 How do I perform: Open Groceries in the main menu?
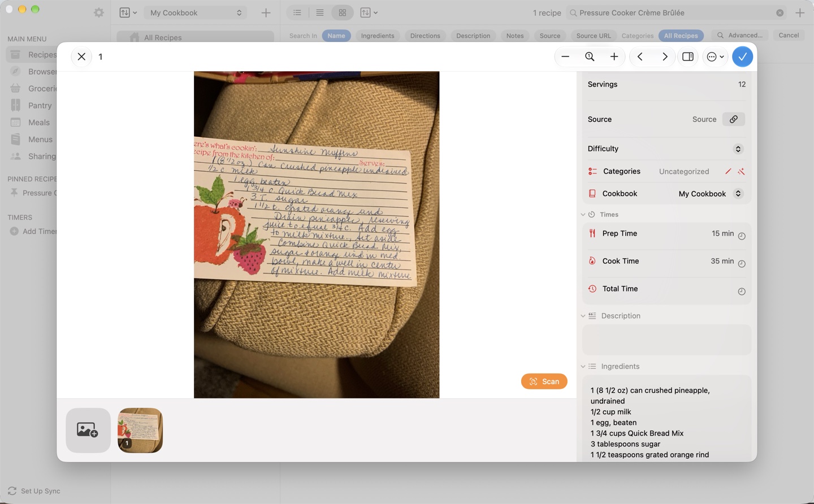(x=33, y=89)
